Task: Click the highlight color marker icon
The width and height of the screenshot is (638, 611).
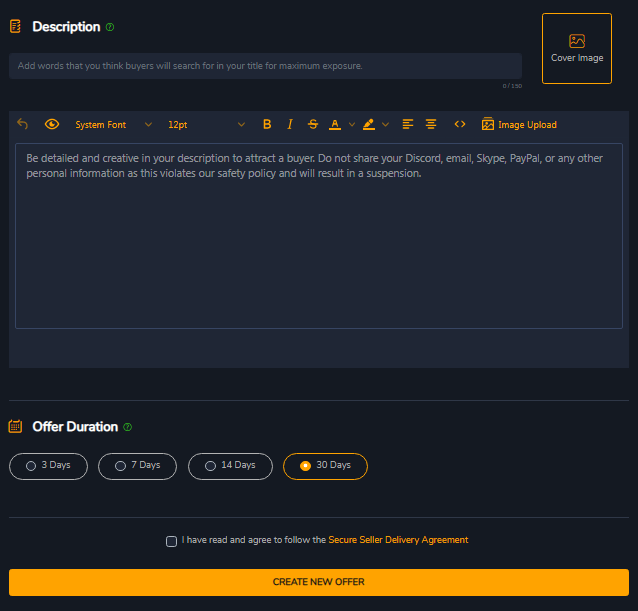Action: pyautogui.click(x=369, y=124)
